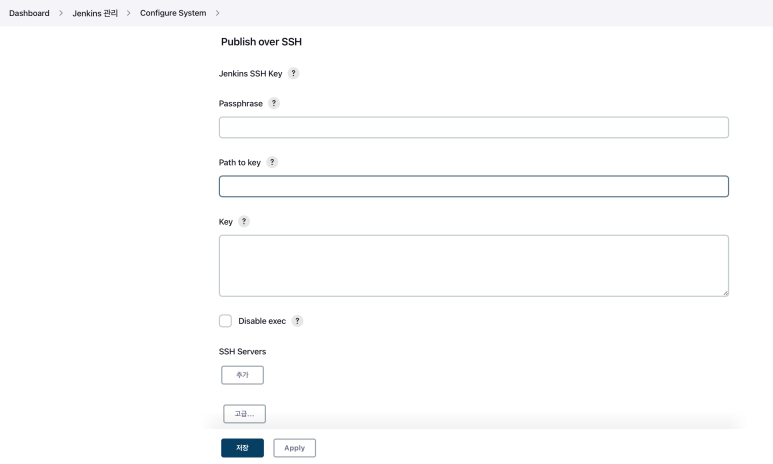Screen dimensions: 773x464
Task: Open advanced options with 고급... button
Action: [x=245, y=414]
